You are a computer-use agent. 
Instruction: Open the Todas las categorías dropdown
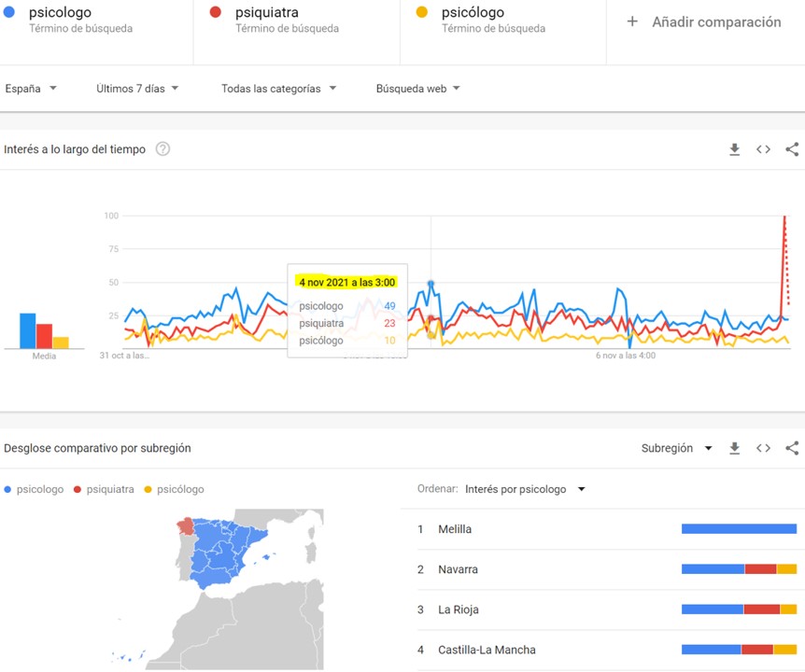(278, 89)
